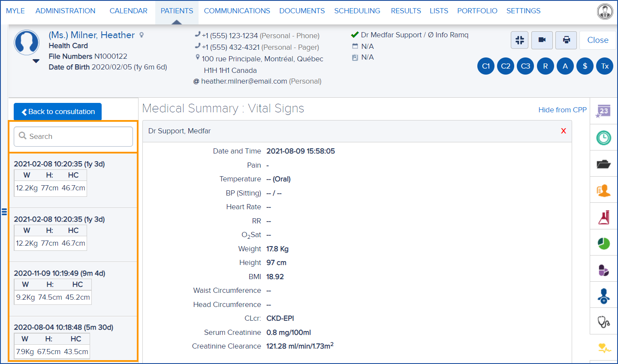The width and height of the screenshot is (618, 364).
Task: Click the collapse patient header icon
Action: [x=520, y=40]
